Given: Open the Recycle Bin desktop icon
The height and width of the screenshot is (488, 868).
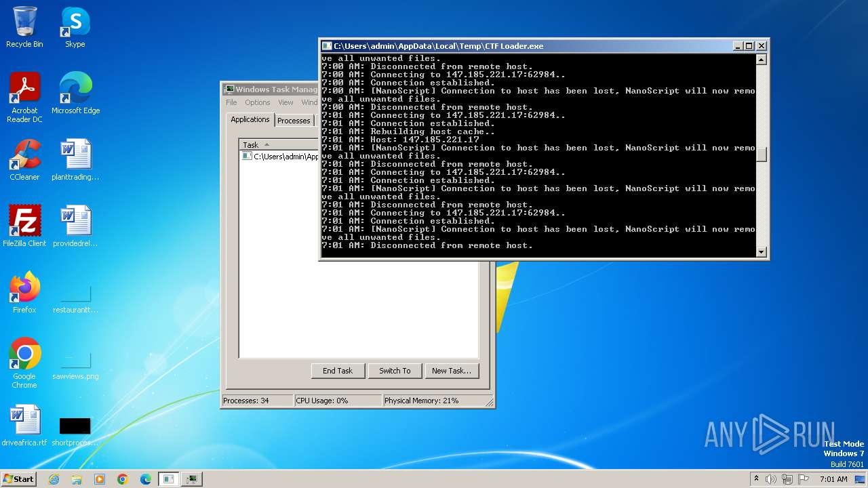Looking at the screenshot, I should (x=24, y=27).
